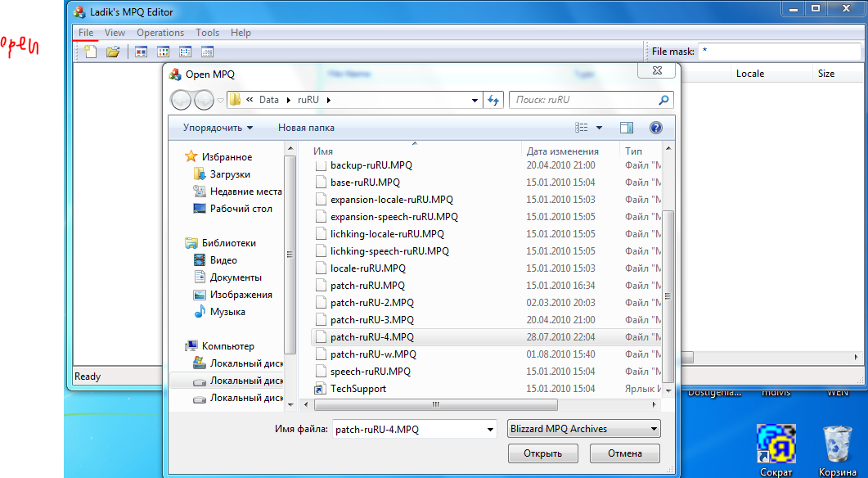The image size is (868, 478).
Task: Open recent pages dropdown next to Forward
Action: 220,101
